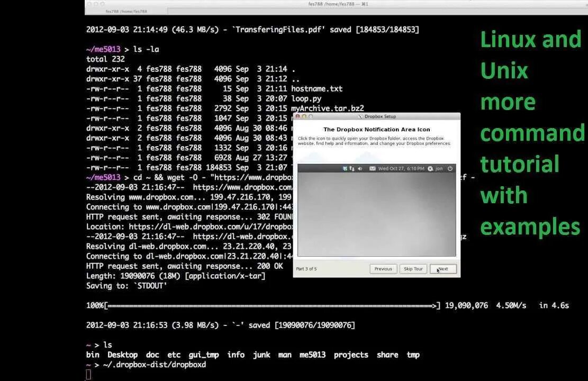Screen dimensions: 588x381
Task: Click the file name 'loop.py' in the listing
Action: coord(306,98)
